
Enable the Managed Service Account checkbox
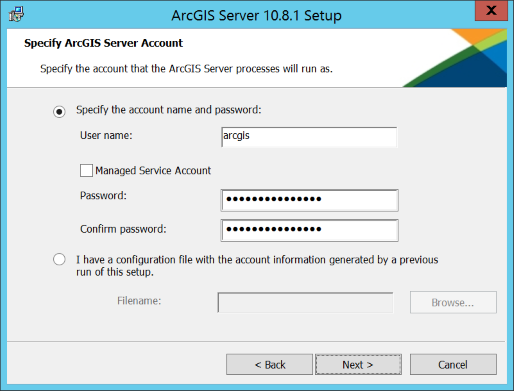[86, 170]
